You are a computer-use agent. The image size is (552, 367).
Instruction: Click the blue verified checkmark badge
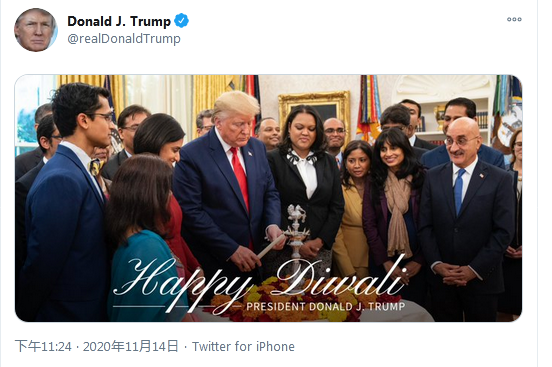pyautogui.click(x=182, y=21)
